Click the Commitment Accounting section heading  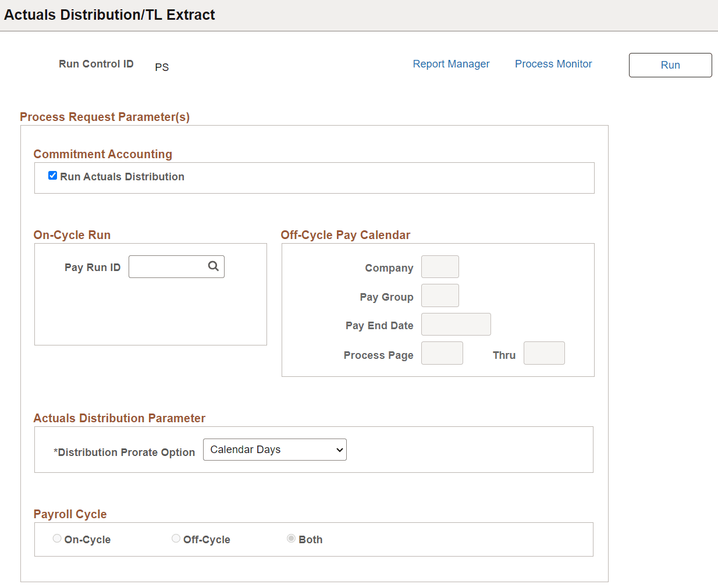102,154
